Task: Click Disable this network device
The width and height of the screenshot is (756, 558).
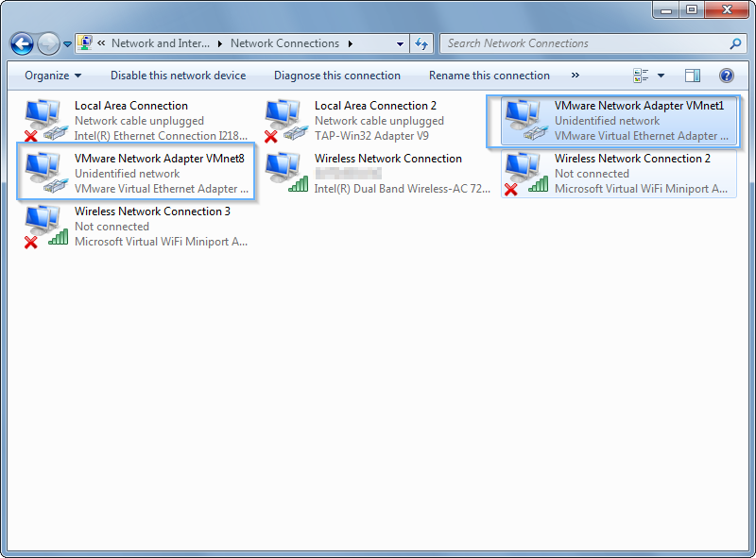Action: pos(179,76)
